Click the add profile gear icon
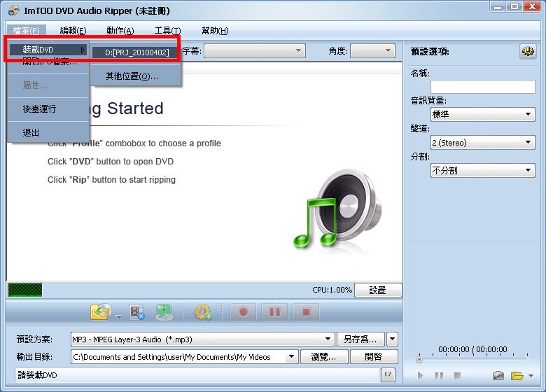This screenshot has width=546, height=392. click(203, 312)
